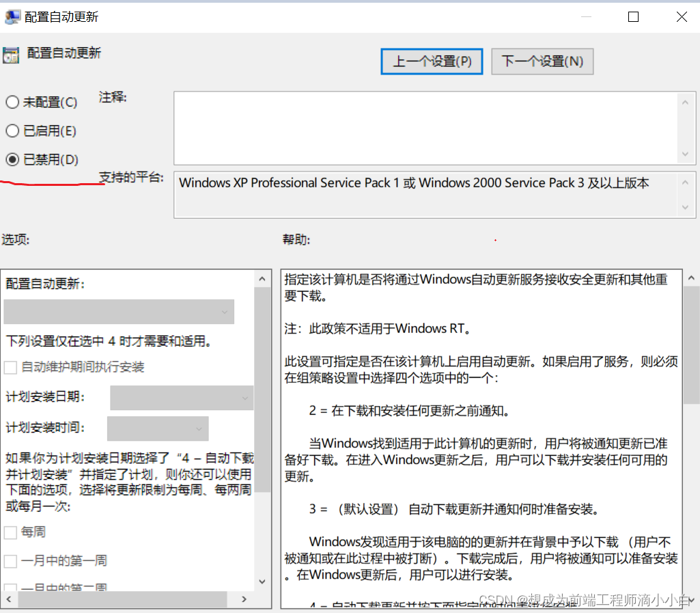This screenshot has height=613, width=700.
Task: Go to next setting with 下一个设置(N)
Action: tap(542, 62)
